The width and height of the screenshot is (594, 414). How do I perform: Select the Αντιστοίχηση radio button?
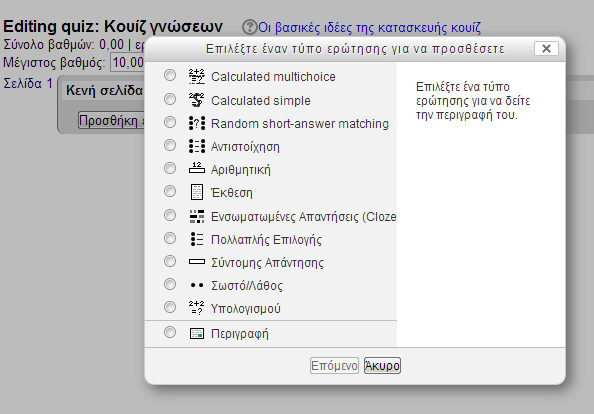pos(170,145)
